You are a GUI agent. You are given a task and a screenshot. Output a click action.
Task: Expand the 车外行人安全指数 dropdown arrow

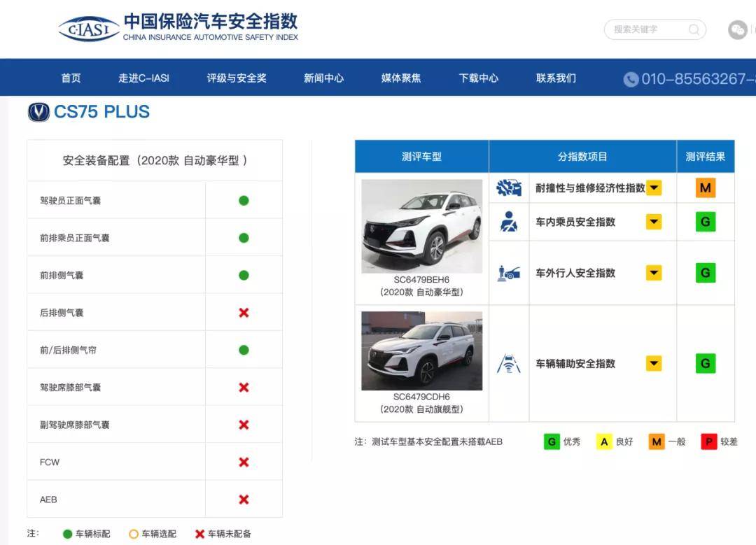[x=654, y=273]
